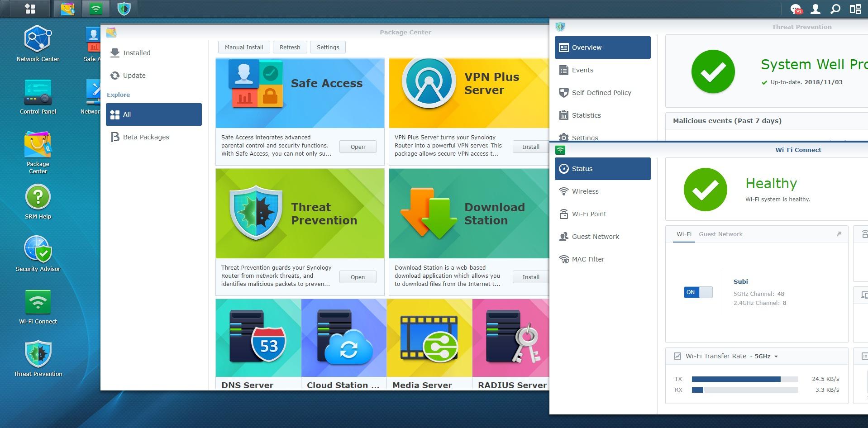868x428 pixels.
Task: Open Threat Prevention desktop icon
Action: 38,359
